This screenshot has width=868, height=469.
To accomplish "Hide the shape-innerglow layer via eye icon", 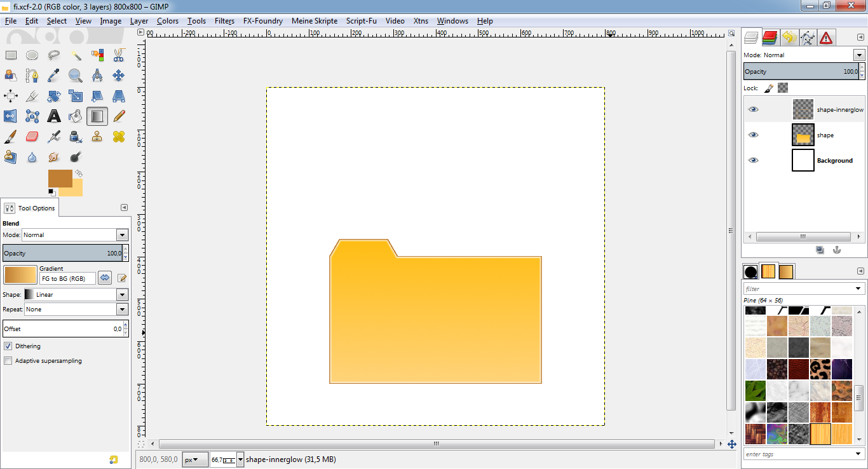I will pyautogui.click(x=753, y=109).
